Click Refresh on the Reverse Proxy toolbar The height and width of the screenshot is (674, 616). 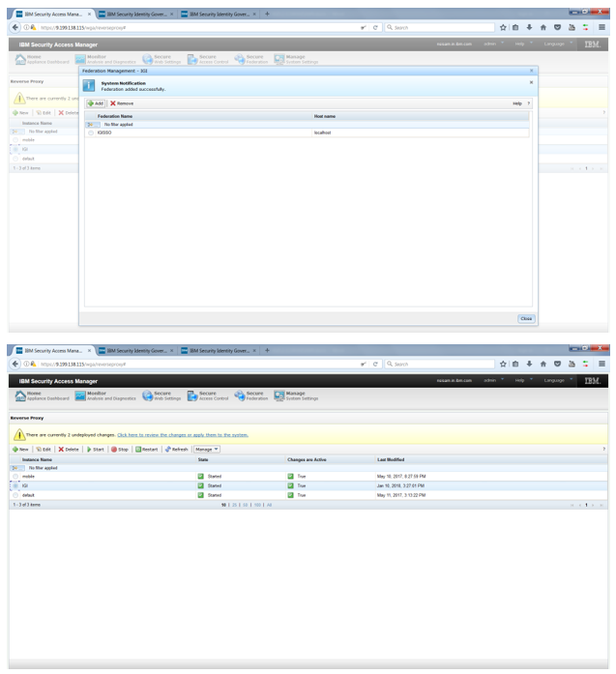coord(177,450)
